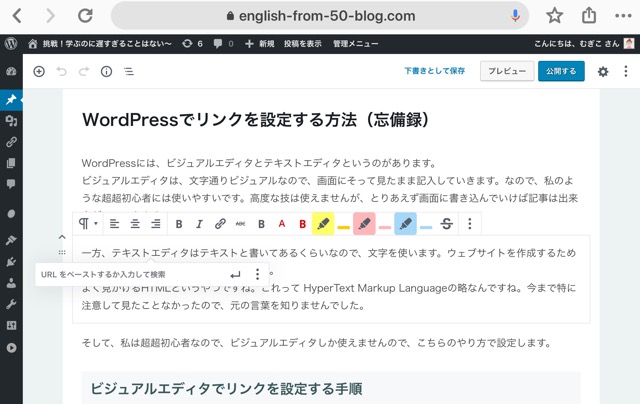Screen dimensions: 640x404
Task: Click the 公開する button
Action: click(x=561, y=71)
